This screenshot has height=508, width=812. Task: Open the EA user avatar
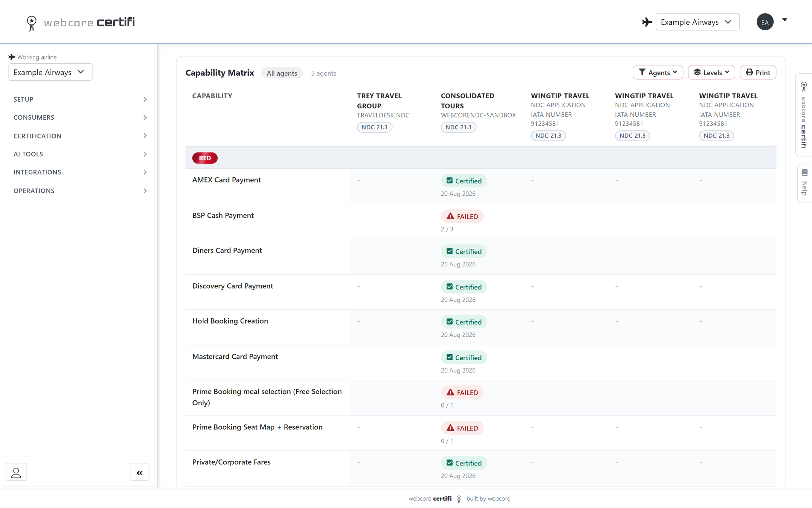point(765,22)
